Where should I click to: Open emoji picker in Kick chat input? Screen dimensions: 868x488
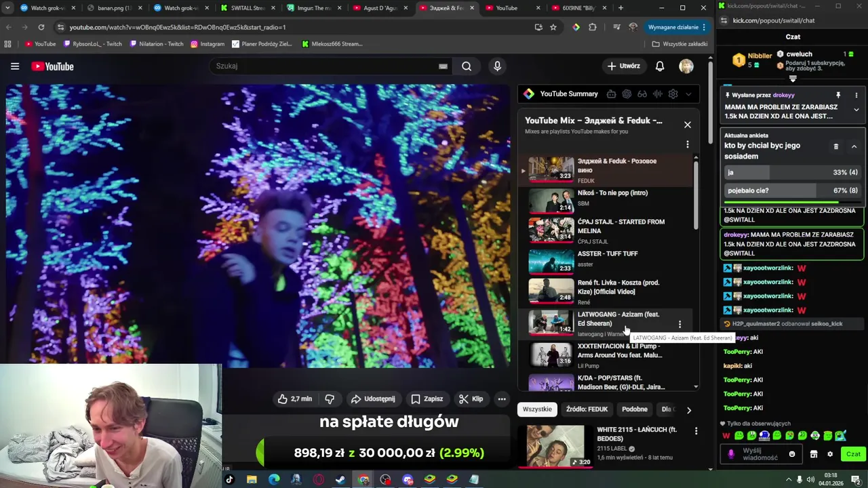tap(791, 454)
